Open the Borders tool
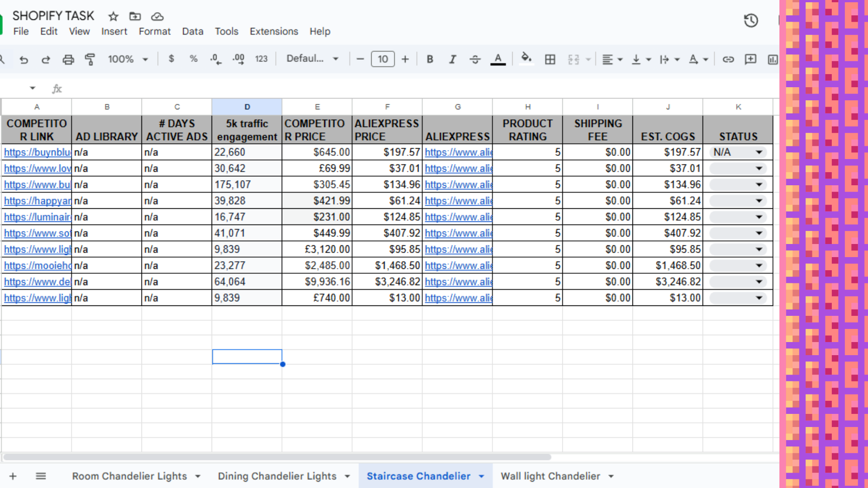This screenshot has height=488, width=868. (550, 59)
